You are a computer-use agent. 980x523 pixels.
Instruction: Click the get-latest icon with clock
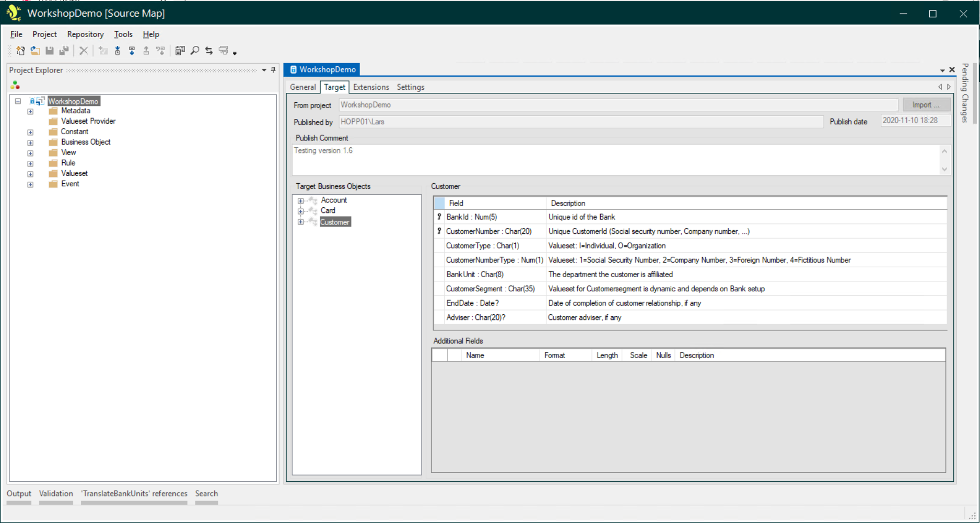click(118, 51)
